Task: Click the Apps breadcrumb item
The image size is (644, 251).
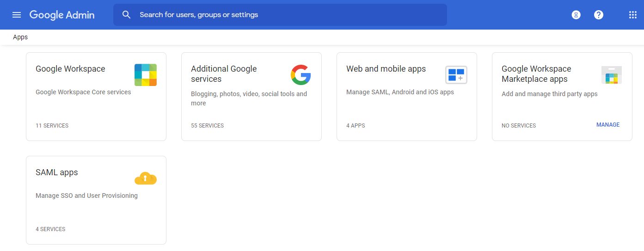Action: (20, 37)
